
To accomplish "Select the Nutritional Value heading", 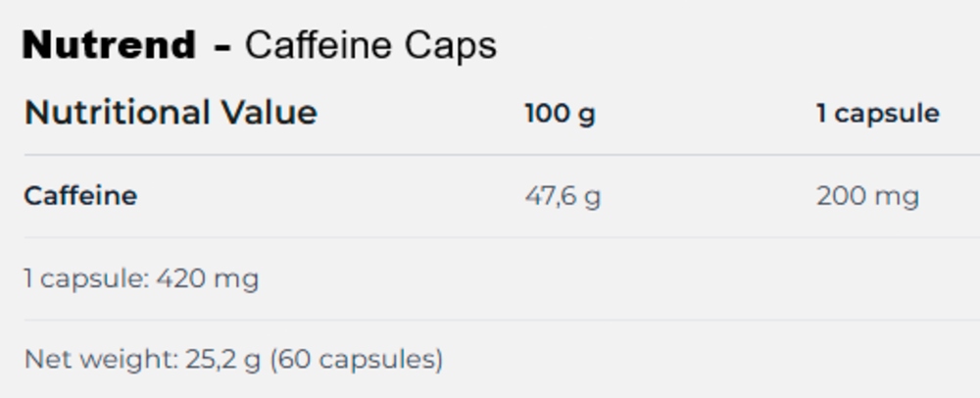I will 171,113.
